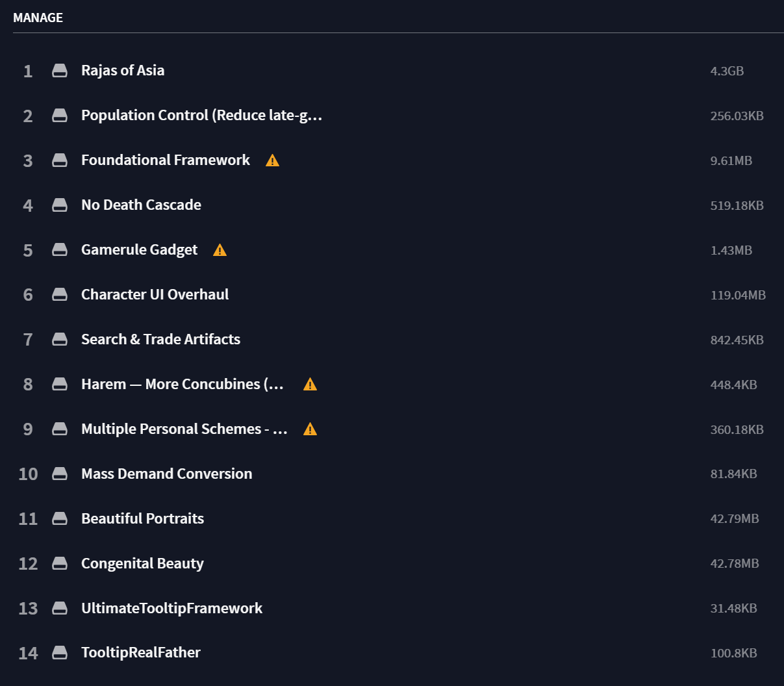This screenshot has height=686, width=784.
Task: Select UltimateTooltipFramework in the mod list
Action: [x=171, y=608]
